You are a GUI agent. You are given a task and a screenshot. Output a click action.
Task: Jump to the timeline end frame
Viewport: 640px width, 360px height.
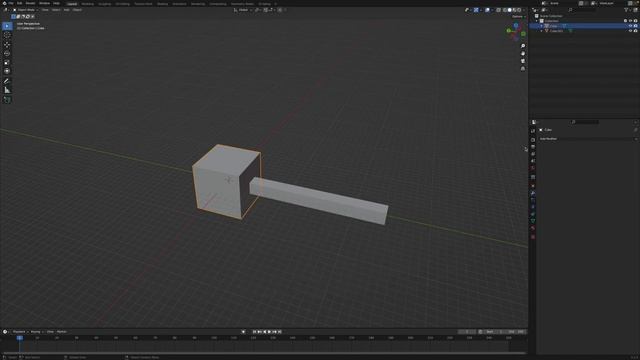pyautogui.click(x=280, y=332)
